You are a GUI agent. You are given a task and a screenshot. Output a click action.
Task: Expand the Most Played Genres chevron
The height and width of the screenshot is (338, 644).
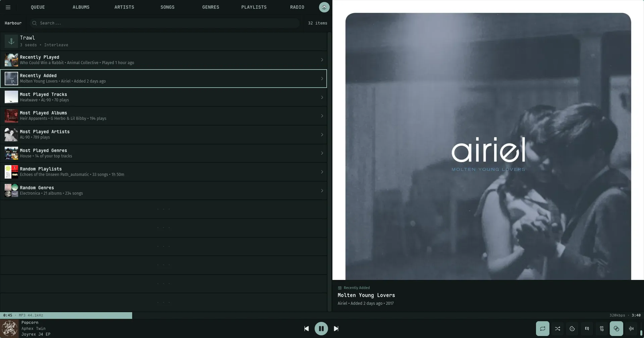[322, 153]
